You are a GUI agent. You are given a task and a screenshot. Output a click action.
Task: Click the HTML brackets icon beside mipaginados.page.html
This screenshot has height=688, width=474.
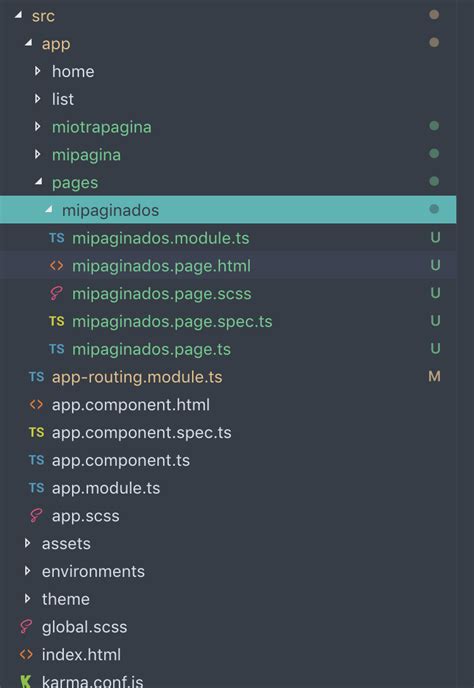point(57,266)
